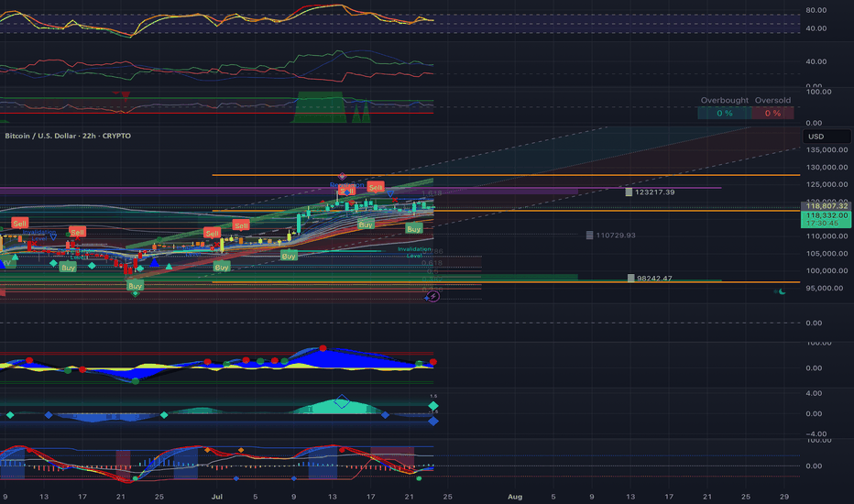
Task: Click the 110,000.00 price axis label
Action: pos(827,236)
